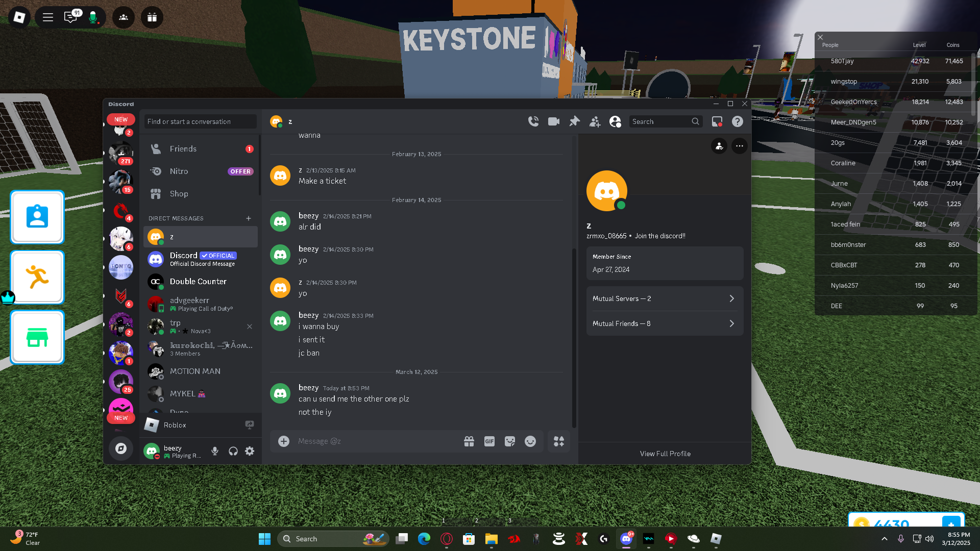Image resolution: width=980 pixels, height=551 pixels.
Task: Toggle Discord microphone mute
Action: click(x=215, y=451)
